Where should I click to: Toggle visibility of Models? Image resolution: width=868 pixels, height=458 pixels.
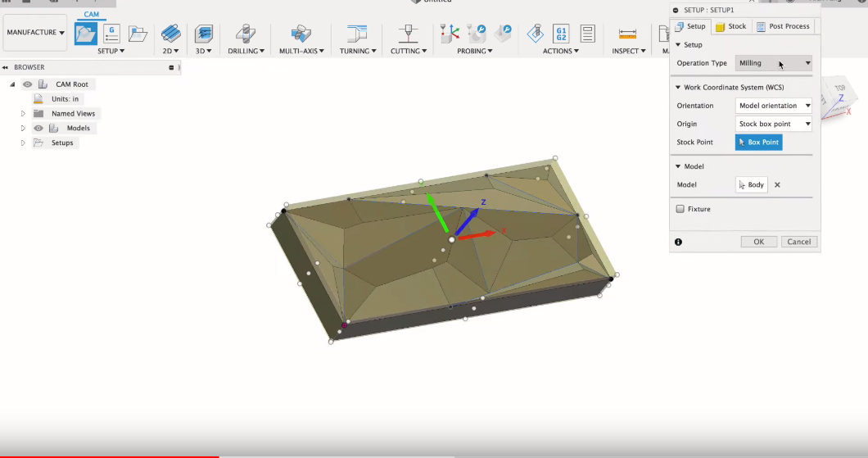tap(38, 128)
